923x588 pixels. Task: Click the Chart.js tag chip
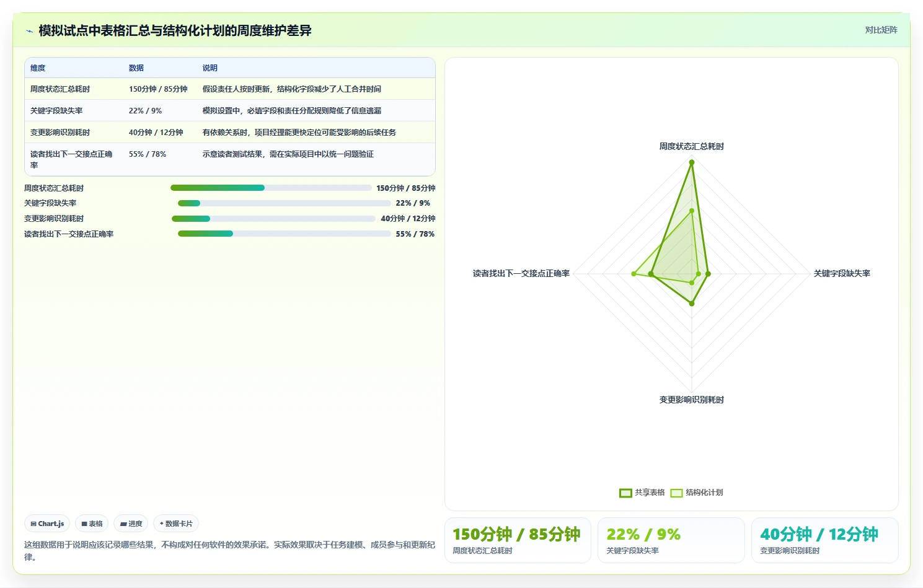pos(47,524)
